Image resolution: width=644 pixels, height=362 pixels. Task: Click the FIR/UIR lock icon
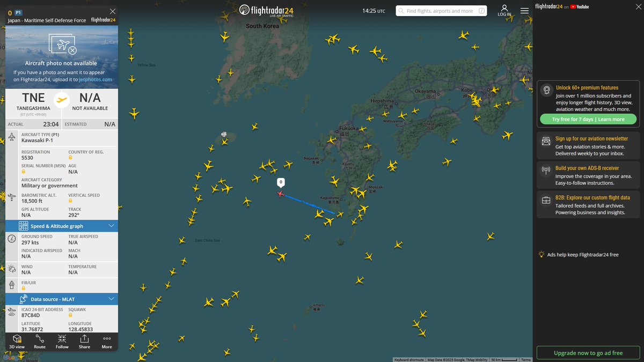click(x=24, y=288)
